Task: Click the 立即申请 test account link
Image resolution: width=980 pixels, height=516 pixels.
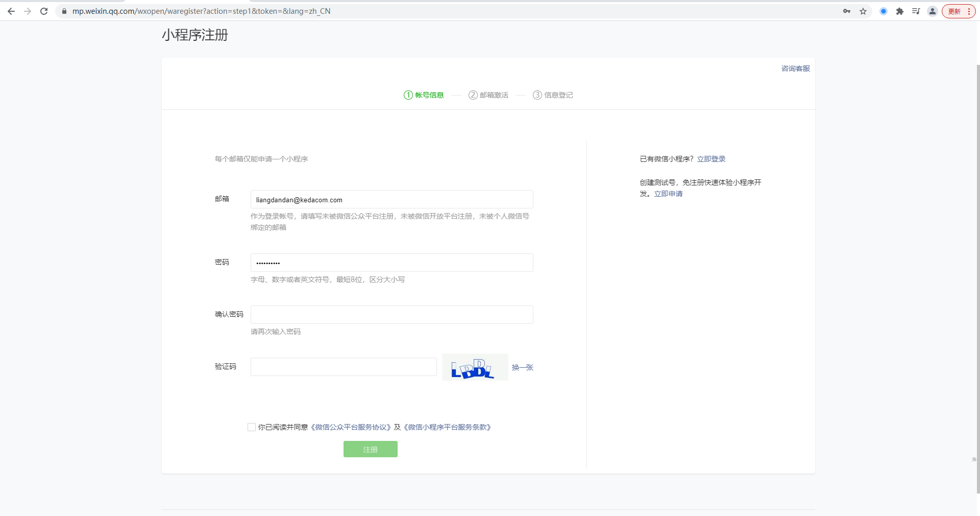Action: 669,194
